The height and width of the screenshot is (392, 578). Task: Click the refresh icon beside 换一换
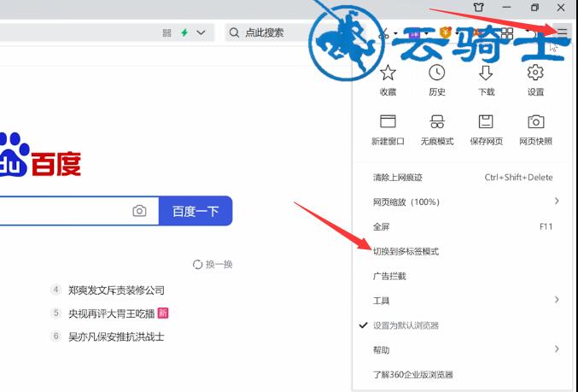(197, 265)
